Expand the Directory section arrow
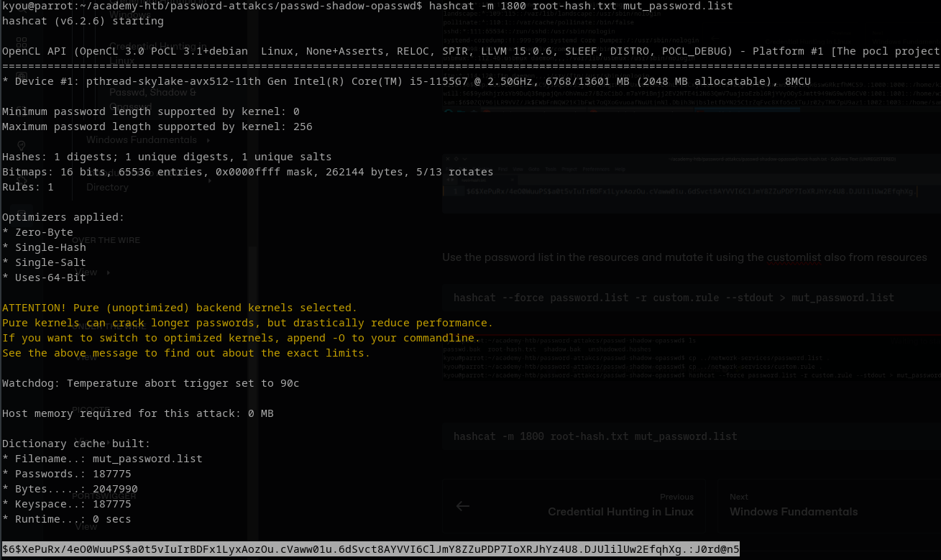The image size is (941, 560). (x=208, y=180)
